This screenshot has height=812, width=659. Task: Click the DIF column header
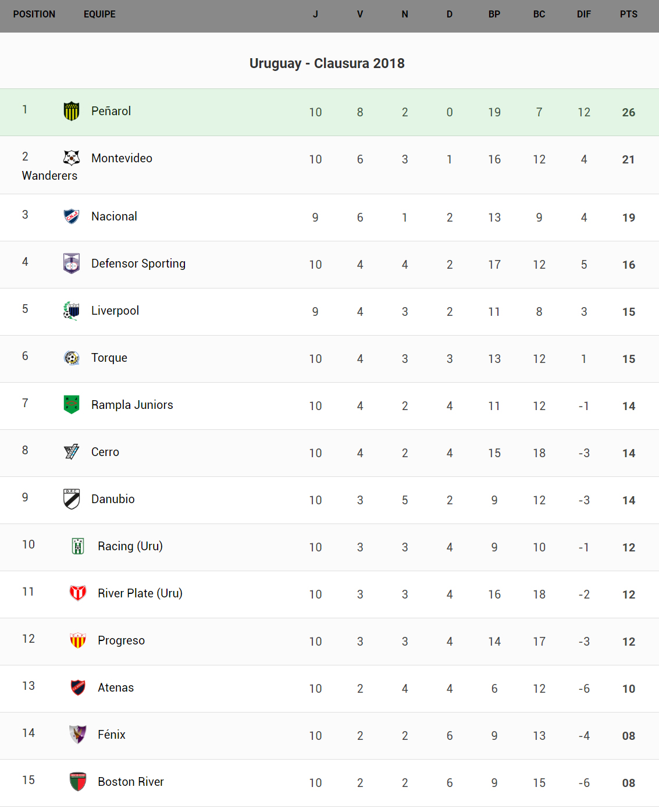pos(583,14)
